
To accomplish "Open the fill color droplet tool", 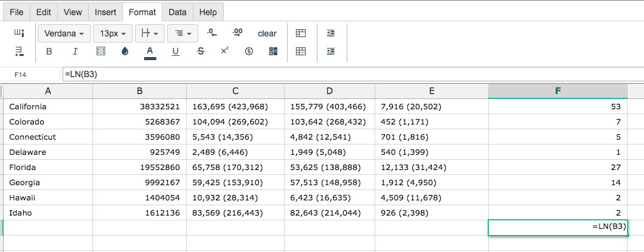I will tap(125, 51).
